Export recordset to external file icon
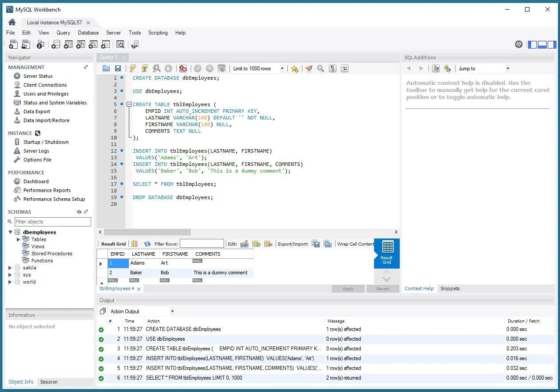Viewport: 560px width, 392px height. tap(316, 244)
